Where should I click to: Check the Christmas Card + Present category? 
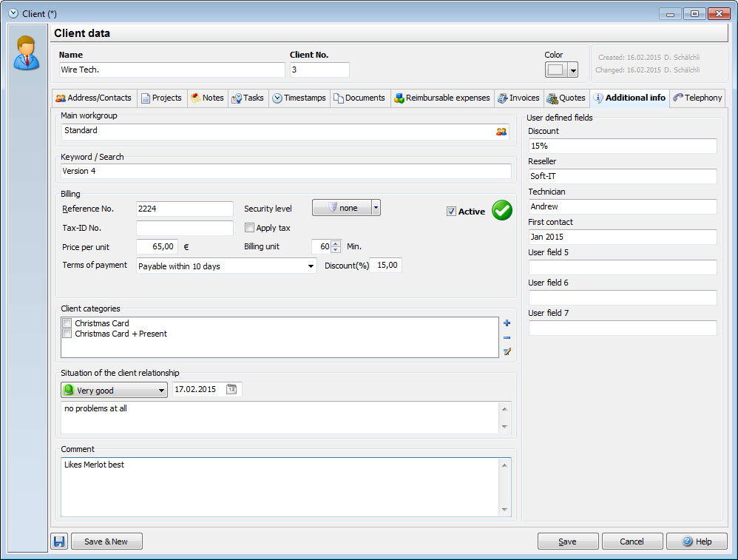67,334
